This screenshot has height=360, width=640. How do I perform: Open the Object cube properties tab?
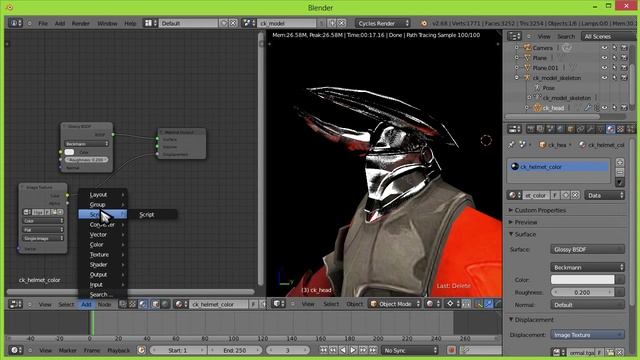570,129
